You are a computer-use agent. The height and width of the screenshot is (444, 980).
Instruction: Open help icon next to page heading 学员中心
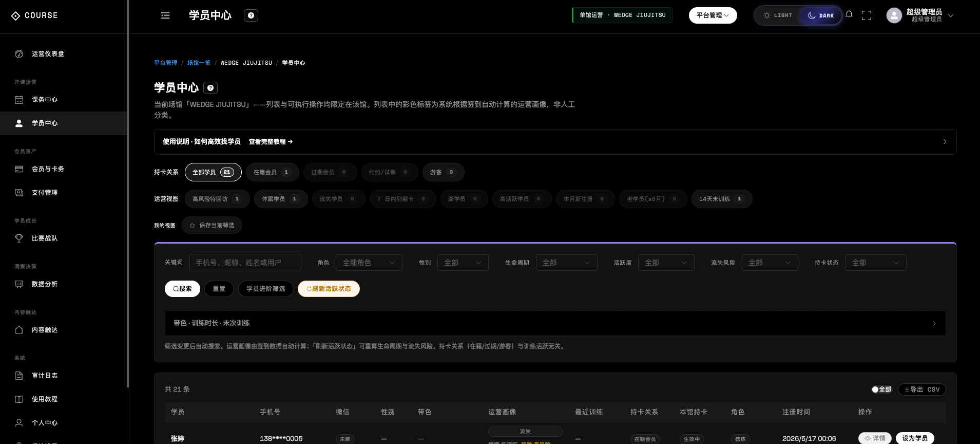[x=210, y=88]
